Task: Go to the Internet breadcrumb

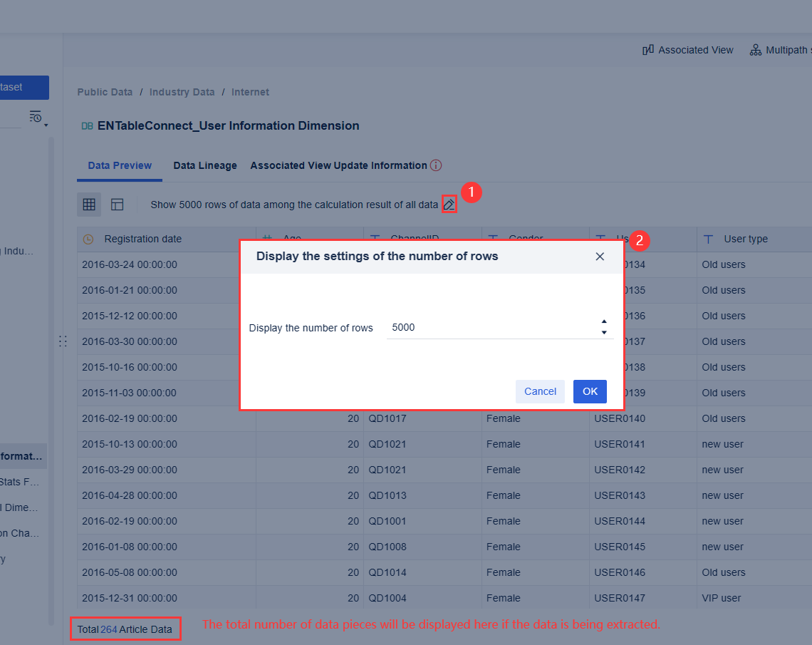Action: point(250,92)
